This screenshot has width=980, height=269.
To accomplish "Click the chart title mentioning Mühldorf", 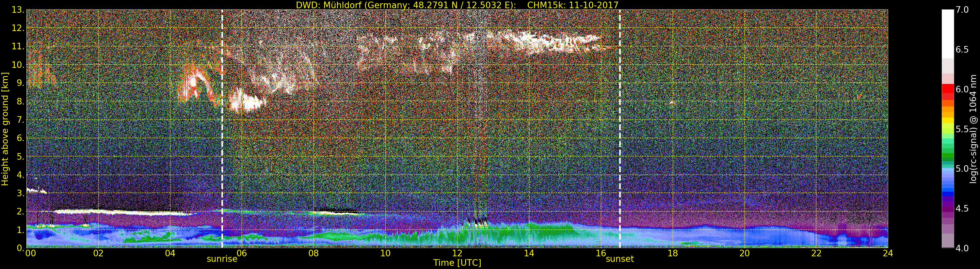I will (457, 5).
